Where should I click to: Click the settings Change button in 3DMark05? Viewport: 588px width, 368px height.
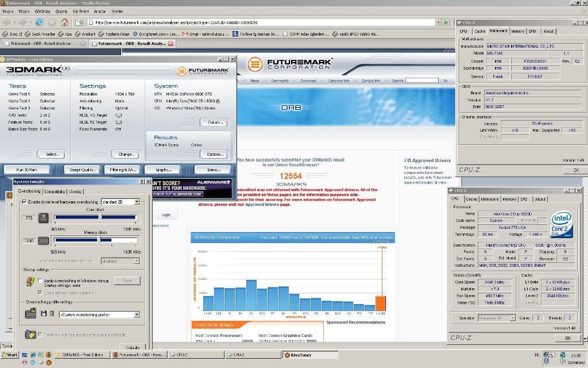[126, 154]
